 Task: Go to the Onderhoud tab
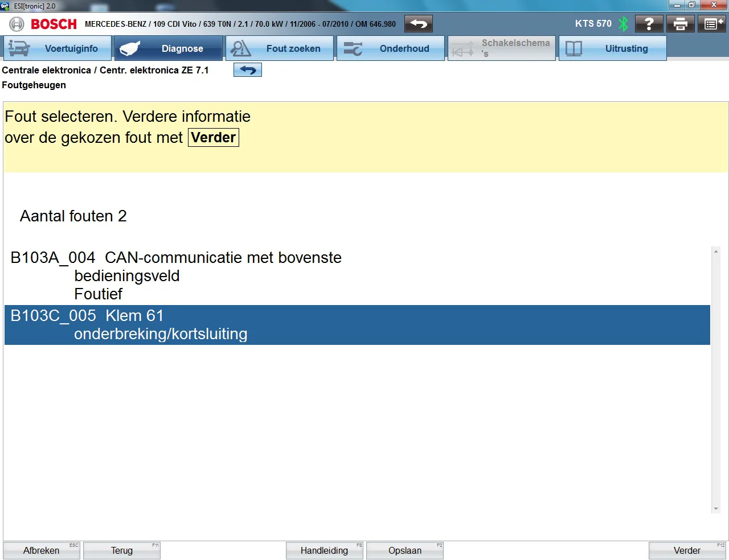[x=391, y=48]
